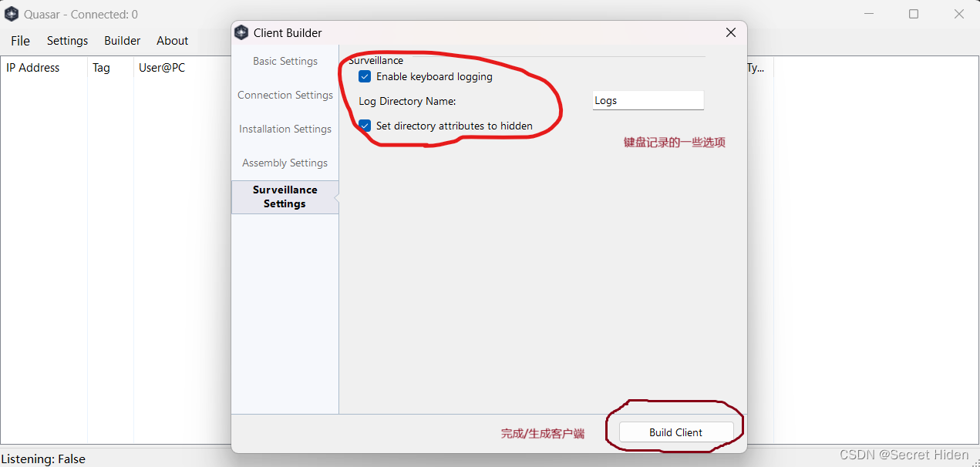Image resolution: width=980 pixels, height=467 pixels.
Task: Click the Quasar logo icon in main title bar
Action: pos(12,14)
